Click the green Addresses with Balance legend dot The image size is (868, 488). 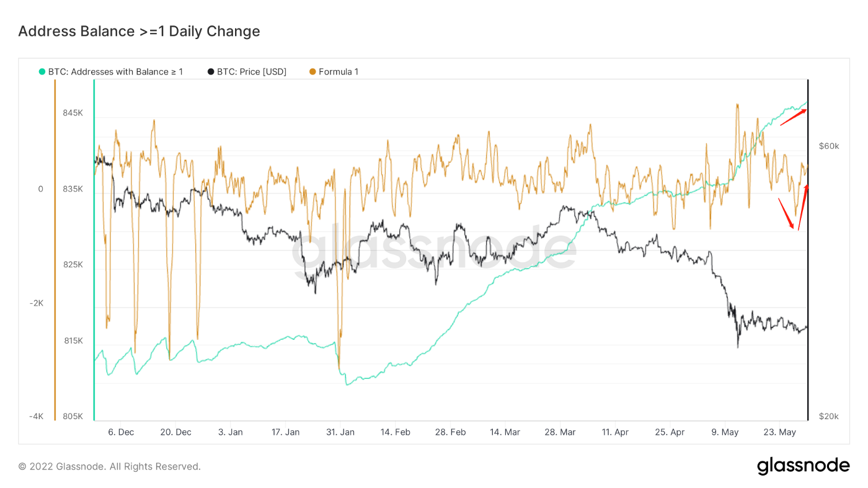point(42,72)
